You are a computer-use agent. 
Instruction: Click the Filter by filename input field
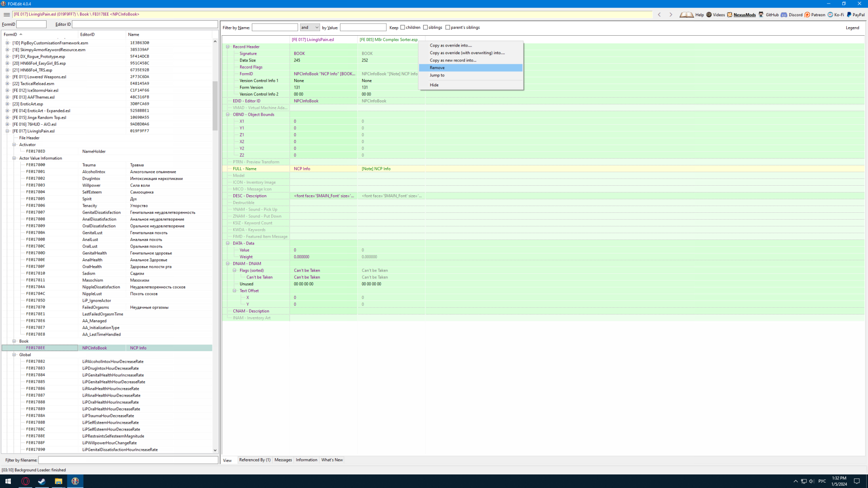pos(128,460)
